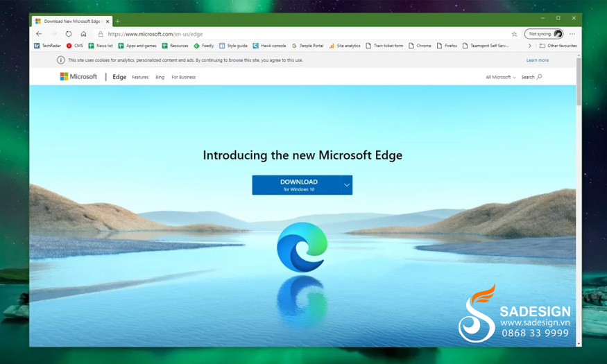Open the Other favourites folder

point(558,46)
